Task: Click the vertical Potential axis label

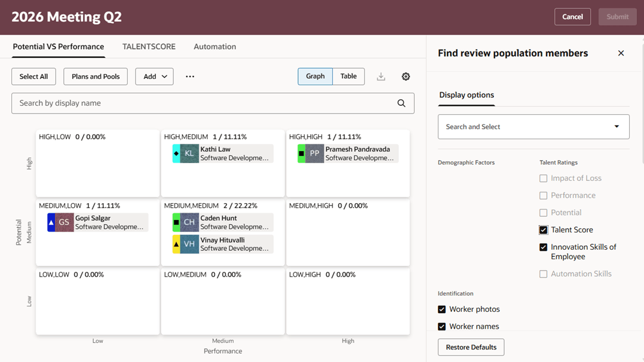Action: coord(19,232)
